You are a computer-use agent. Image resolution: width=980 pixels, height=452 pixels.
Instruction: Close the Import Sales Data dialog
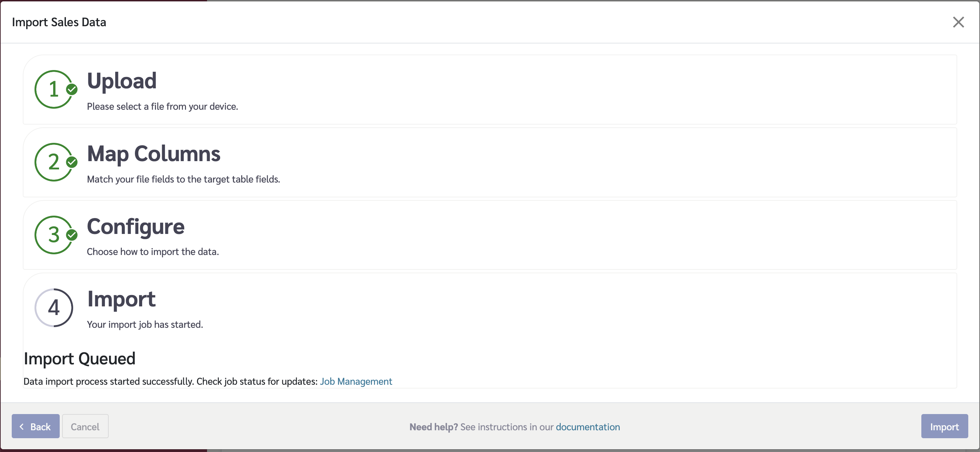(958, 22)
